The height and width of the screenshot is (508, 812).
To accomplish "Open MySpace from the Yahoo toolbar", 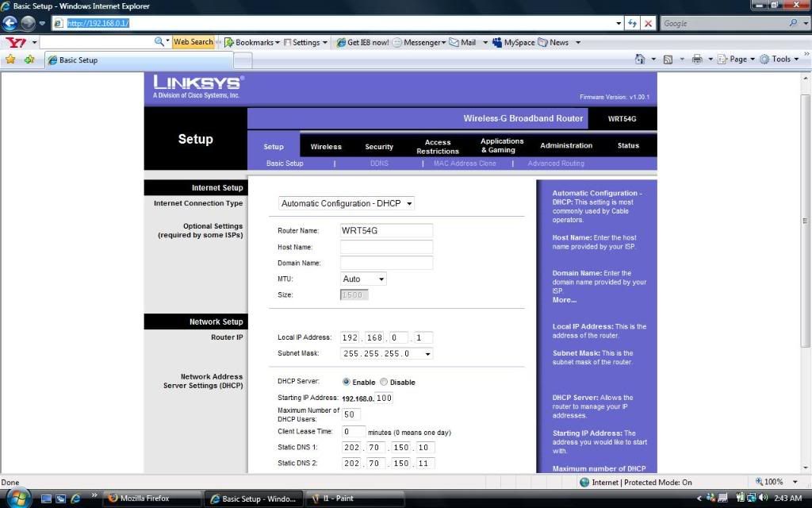I will coord(513,43).
